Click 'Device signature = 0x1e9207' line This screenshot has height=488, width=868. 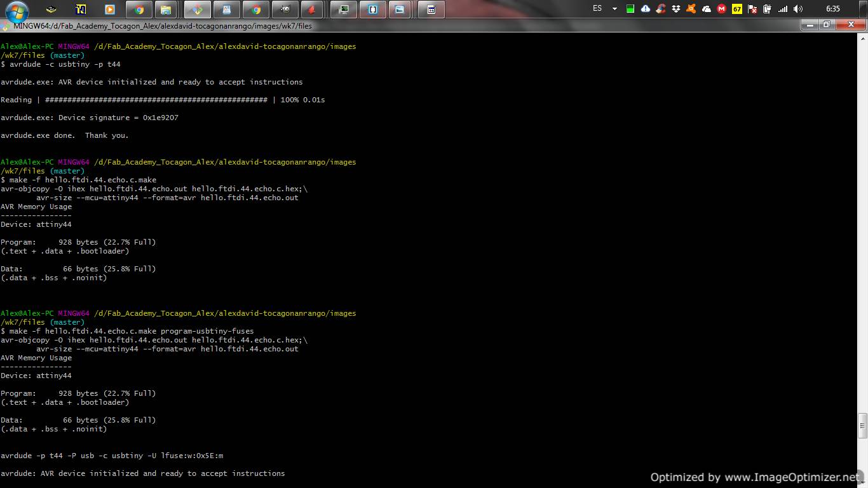coord(90,118)
